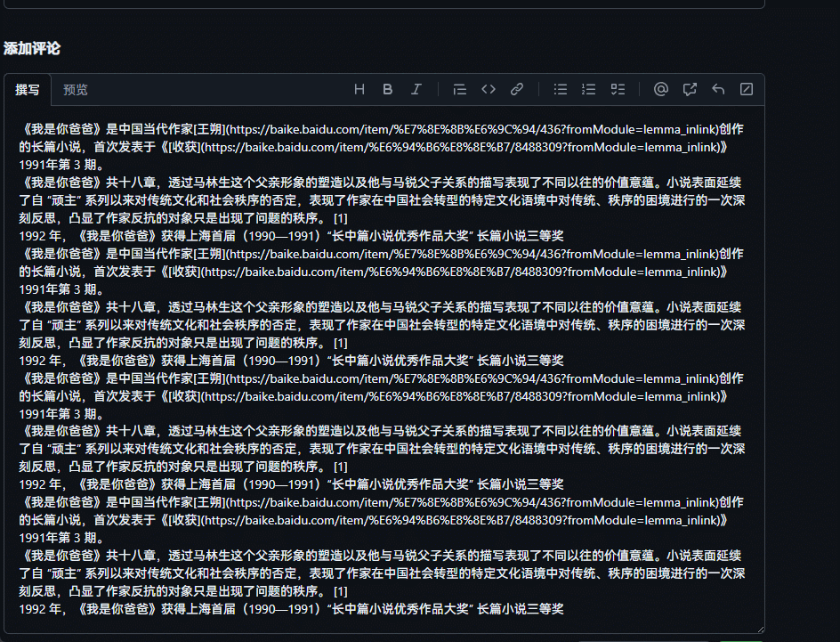Mention a user with the @ icon
Screen dimensions: 840x642
(x=660, y=89)
